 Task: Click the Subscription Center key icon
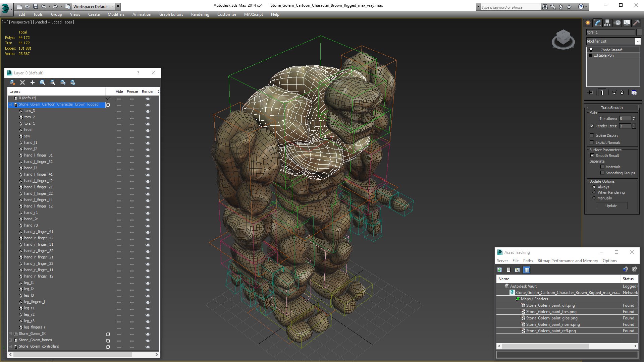553,7
